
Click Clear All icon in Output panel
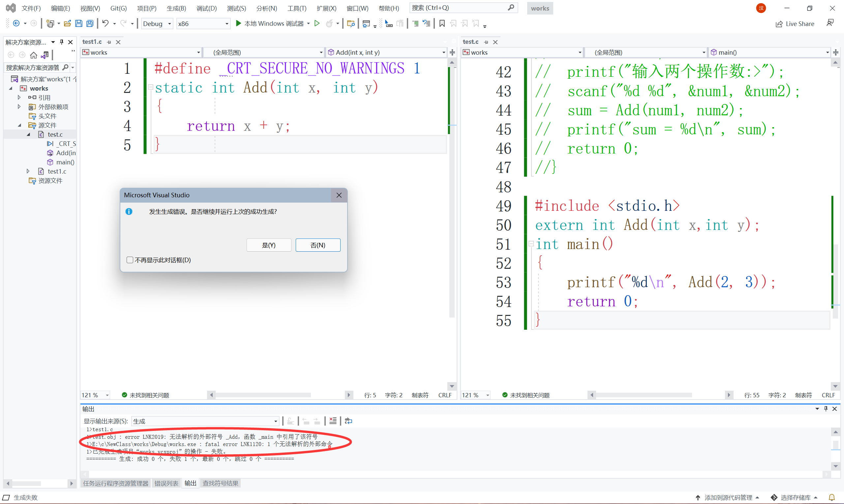tap(333, 421)
